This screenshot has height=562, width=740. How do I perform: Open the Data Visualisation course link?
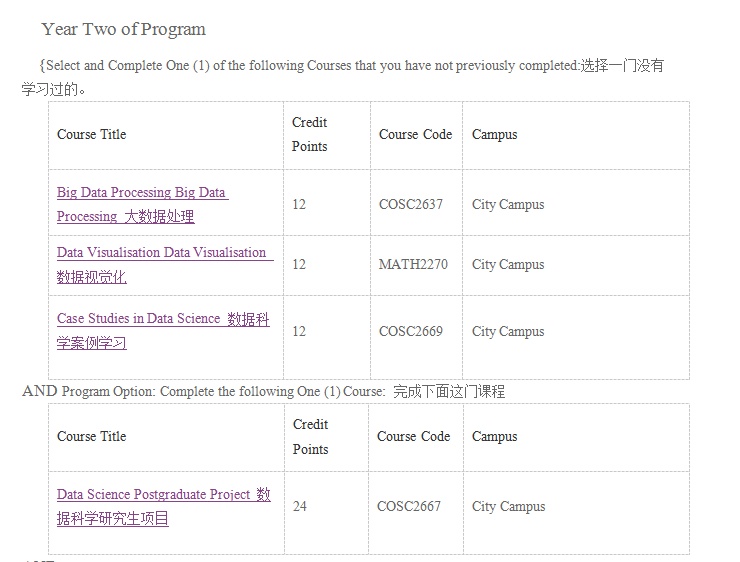(165, 264)
